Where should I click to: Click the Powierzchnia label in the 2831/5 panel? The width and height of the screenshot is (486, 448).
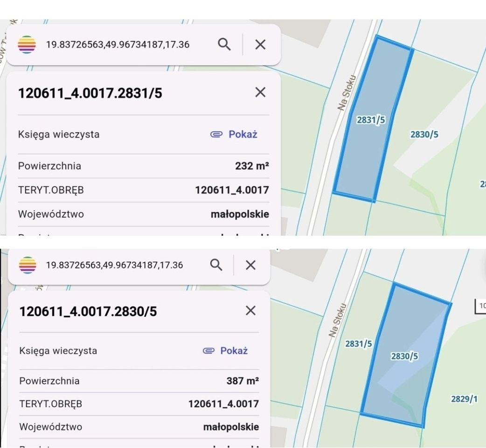(x=49, y=166)
